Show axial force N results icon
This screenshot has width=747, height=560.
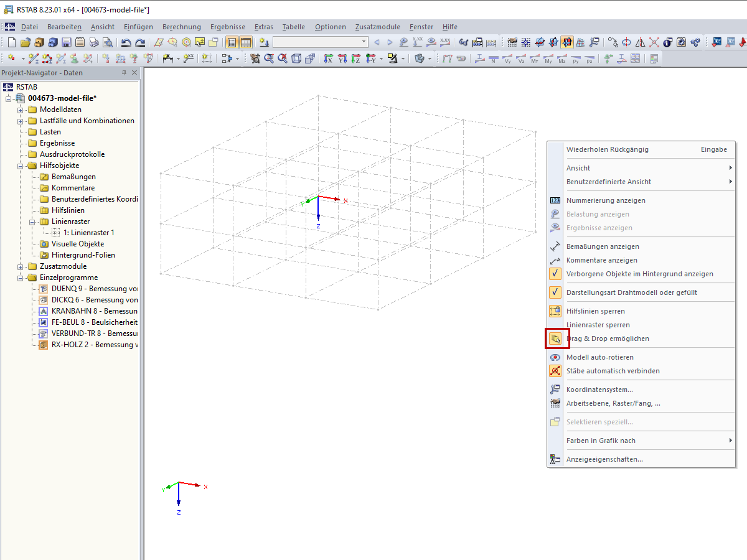(x=493, y=58)
